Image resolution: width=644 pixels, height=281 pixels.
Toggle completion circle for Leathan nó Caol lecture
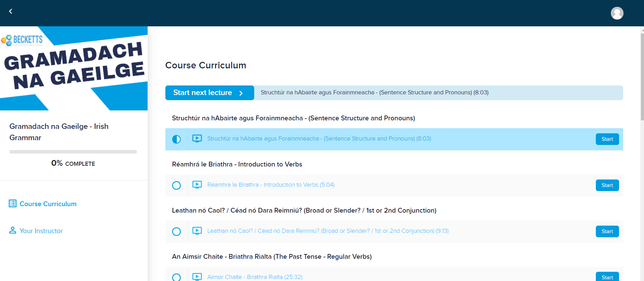point(176,231)
